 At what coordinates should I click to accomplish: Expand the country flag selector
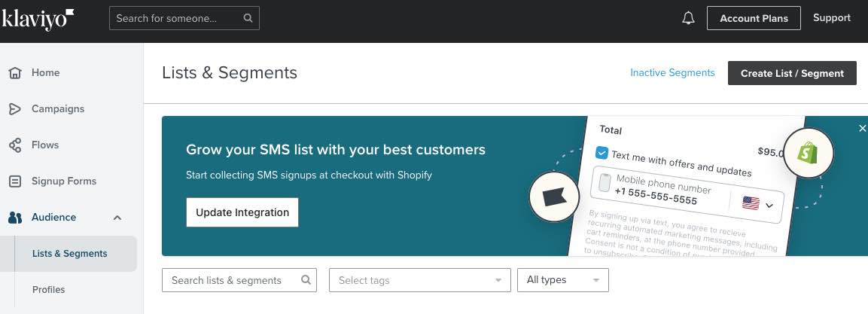[x=758, y=203]
